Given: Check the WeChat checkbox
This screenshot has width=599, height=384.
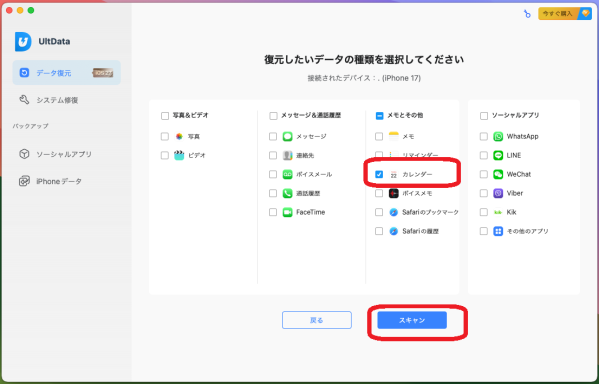Looking at the screenshot, I should (x=484, y=174).
